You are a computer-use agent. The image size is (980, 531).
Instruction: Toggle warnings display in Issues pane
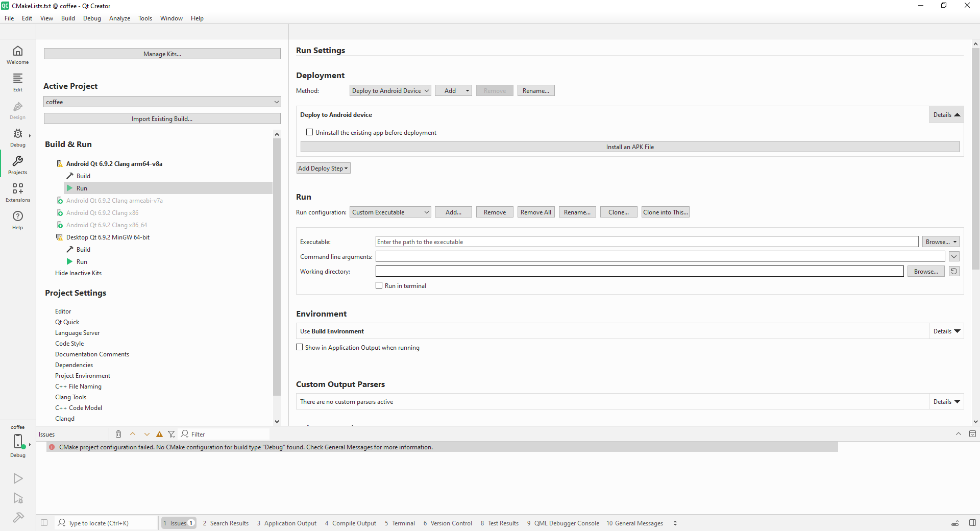tap(159, 434)
